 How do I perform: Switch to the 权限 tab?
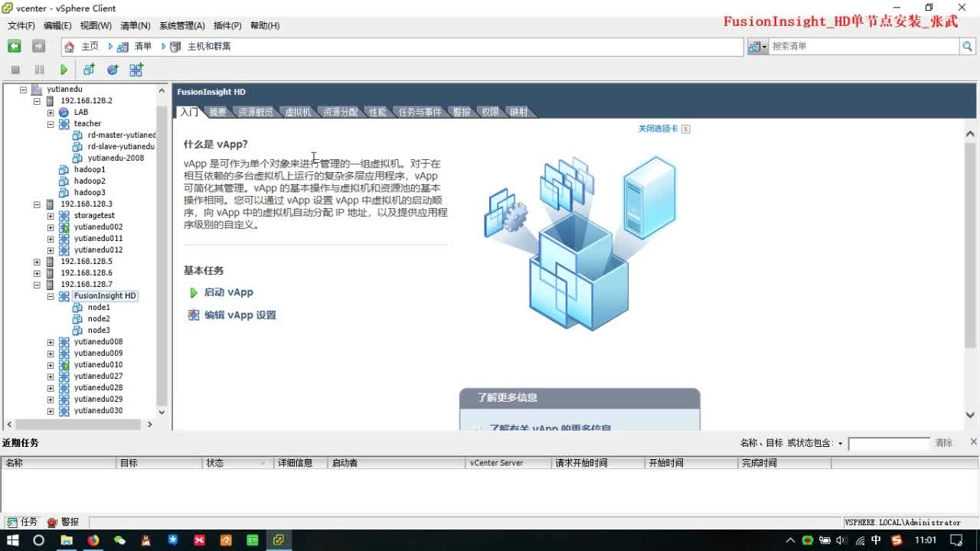tap(490, 112)
